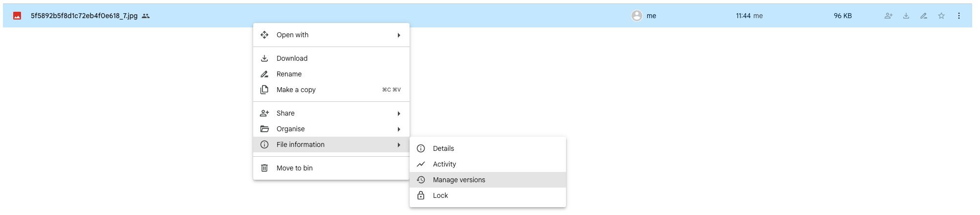Click the Make a copy pages icon

tap(264, 90)
